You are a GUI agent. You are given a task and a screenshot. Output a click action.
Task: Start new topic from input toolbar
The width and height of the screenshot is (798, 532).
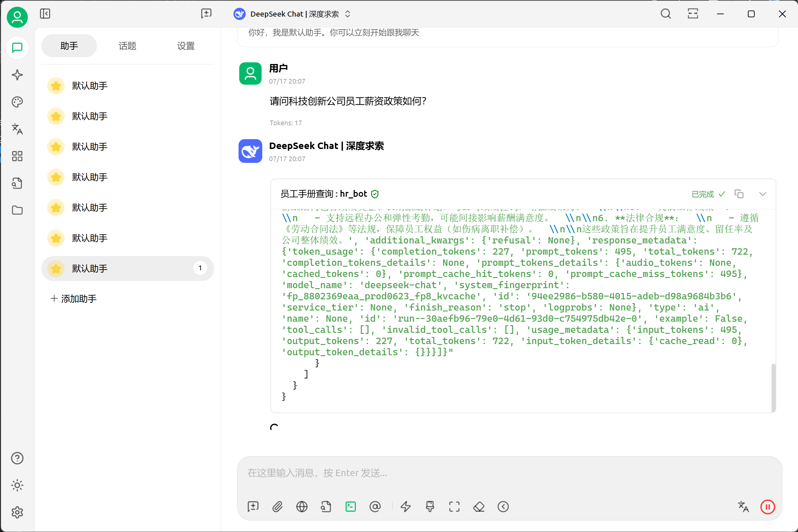[253, 507]
